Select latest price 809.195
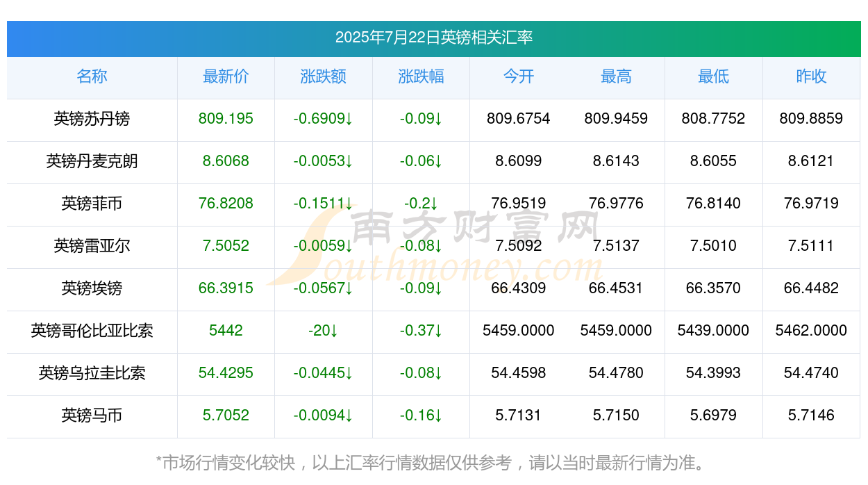The height and width of the screenshot is (485, 868). pyautogui.click(x=226, y=119)
